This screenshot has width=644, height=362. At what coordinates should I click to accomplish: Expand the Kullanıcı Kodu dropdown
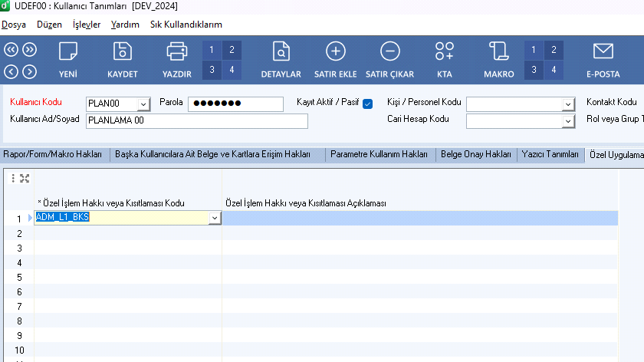pyautogui.click(x=143, y=104)
